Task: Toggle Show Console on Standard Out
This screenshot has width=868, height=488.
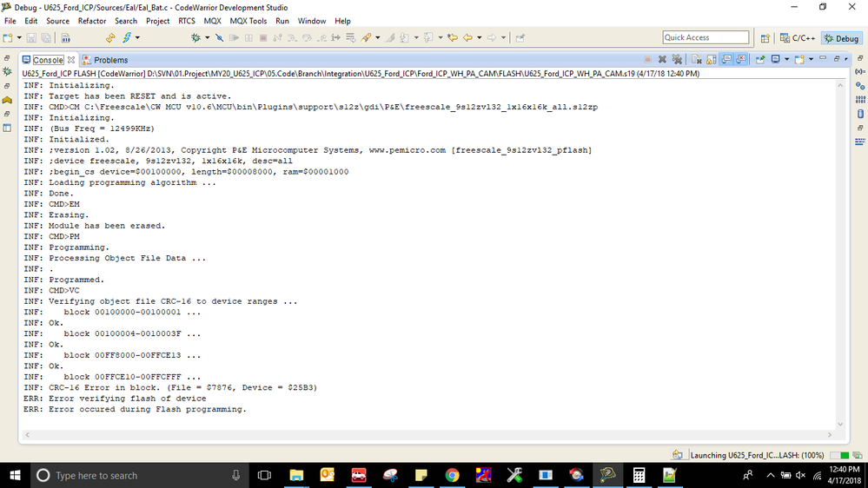Action: click(x=726, y=59)
